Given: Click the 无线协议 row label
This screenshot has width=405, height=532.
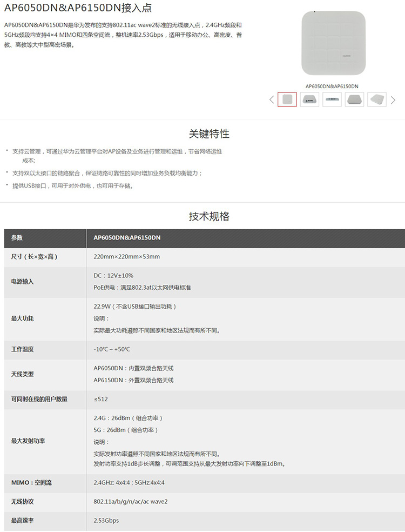Looking at the screenshot, I should click(22, 502).
